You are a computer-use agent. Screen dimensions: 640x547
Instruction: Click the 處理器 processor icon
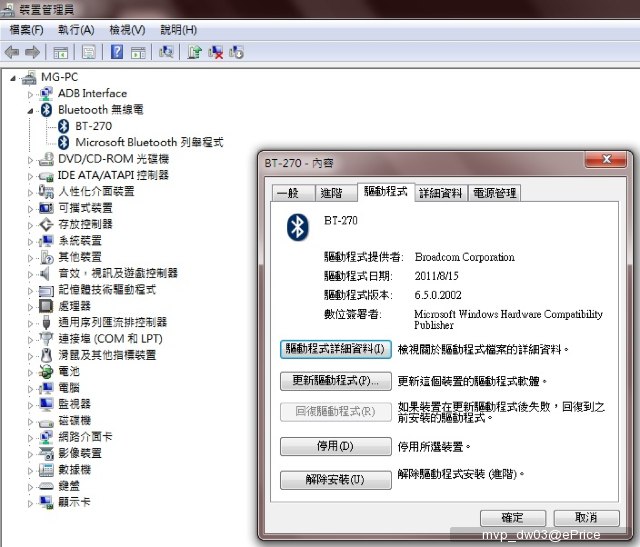coord(46,306)
